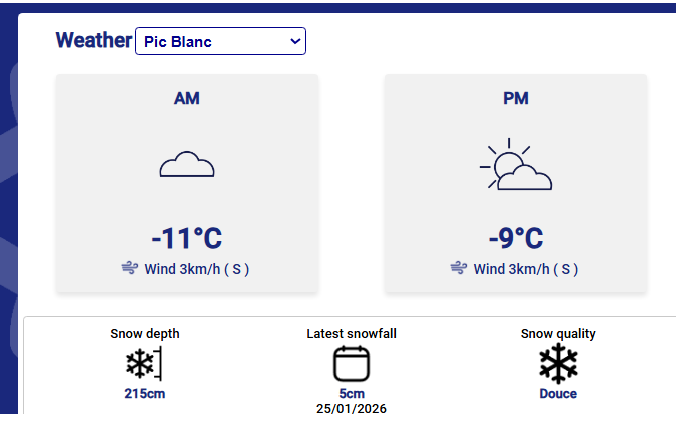Click the AM wind icon
676x422 pixels.
pos(129,268)
